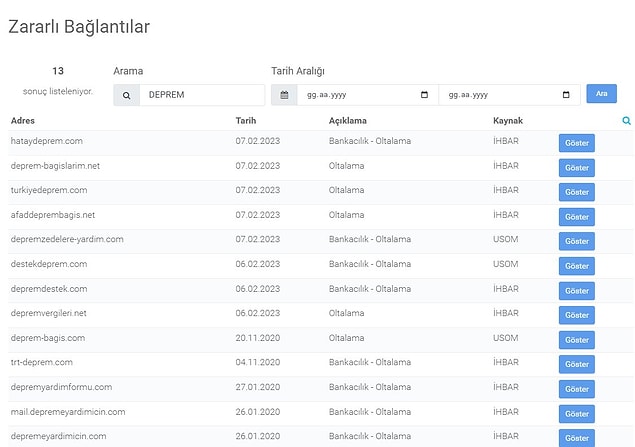This screenshot has height=447, width=635.
Task: Select the depremzedelere-yardim.com address
Action: (67, 239)
